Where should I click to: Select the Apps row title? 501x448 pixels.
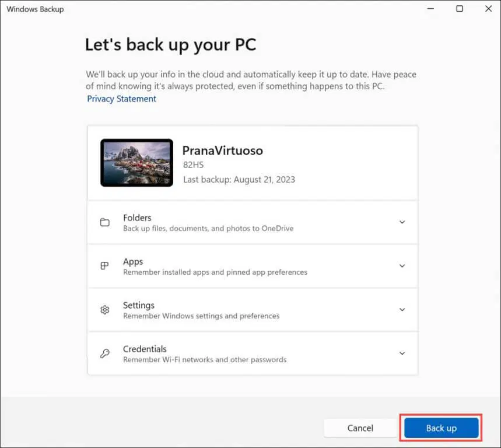click(x=133, y=261)
